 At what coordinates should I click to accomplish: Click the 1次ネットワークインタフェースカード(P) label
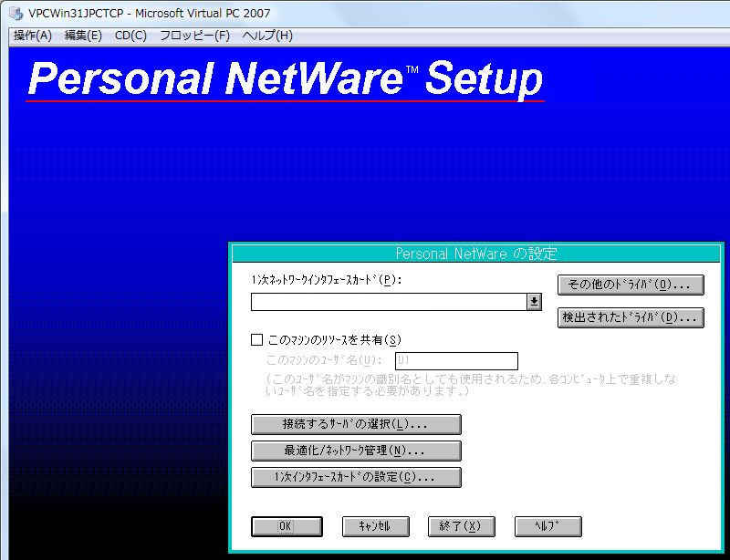pos(326,280)
